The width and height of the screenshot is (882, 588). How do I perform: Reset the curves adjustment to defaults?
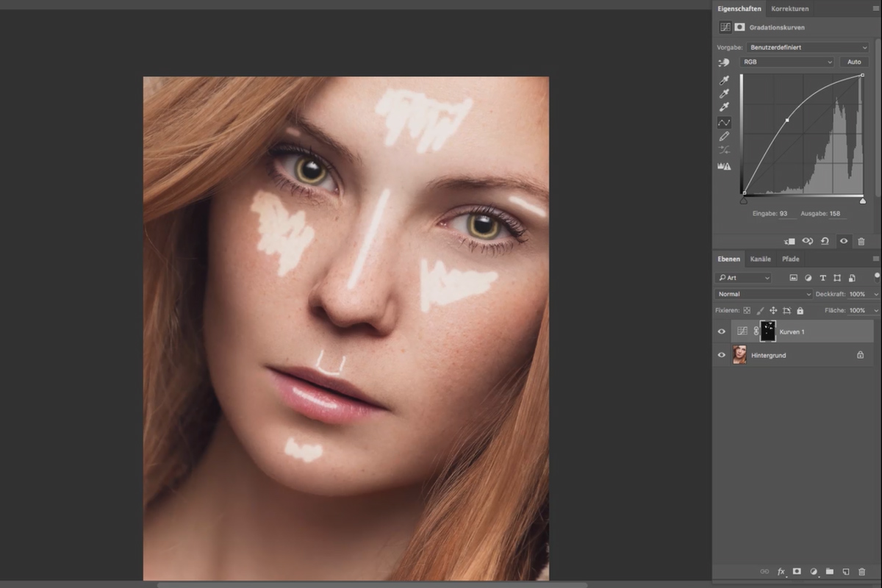[825, 241]
